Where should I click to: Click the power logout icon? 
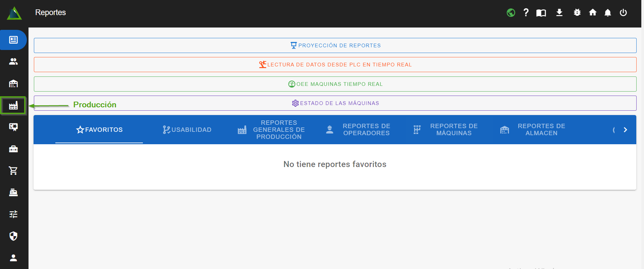tap(623, 13)
